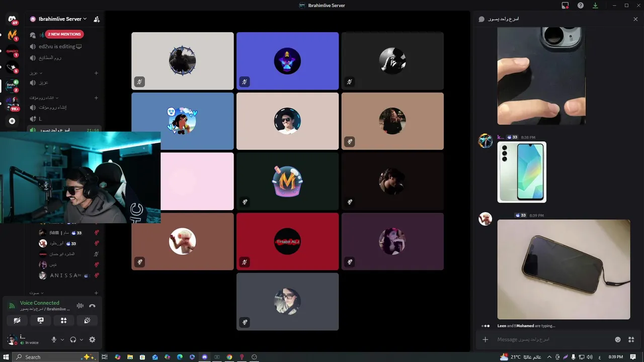Open avatar of 8:39 PM message sender
Image resolution: width=644 pixels, height=362 pixels.
pyautogui.click(x=485, y=219)
